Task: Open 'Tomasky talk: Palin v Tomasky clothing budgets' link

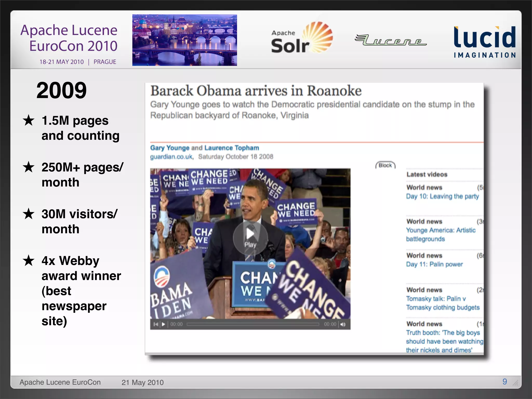Action: 443,303
